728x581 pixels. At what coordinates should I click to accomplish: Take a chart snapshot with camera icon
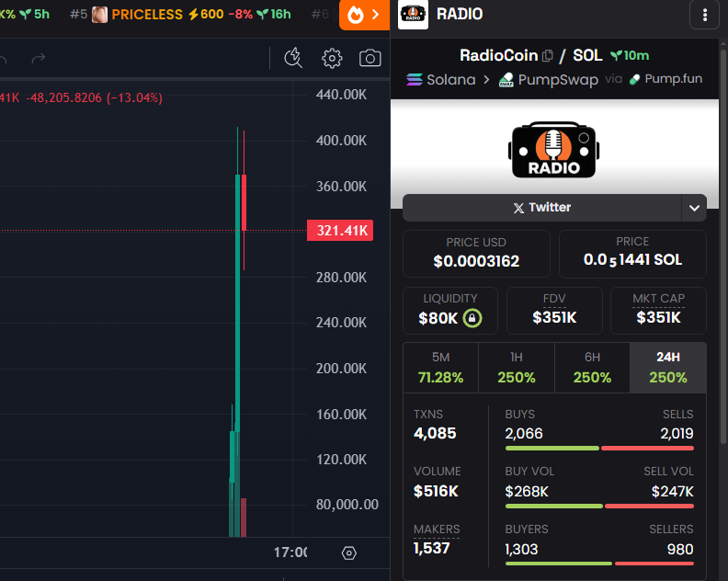click(370, 59)
